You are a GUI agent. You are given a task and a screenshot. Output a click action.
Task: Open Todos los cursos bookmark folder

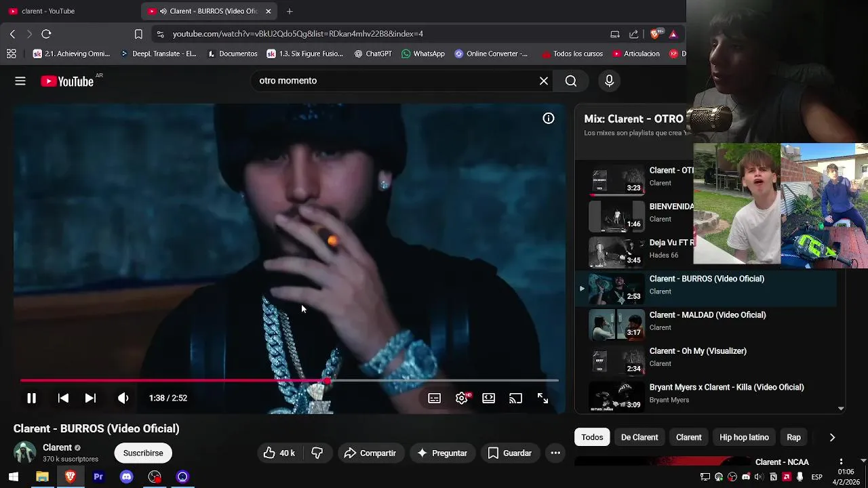pyautogui.click(x=572, y=54)
